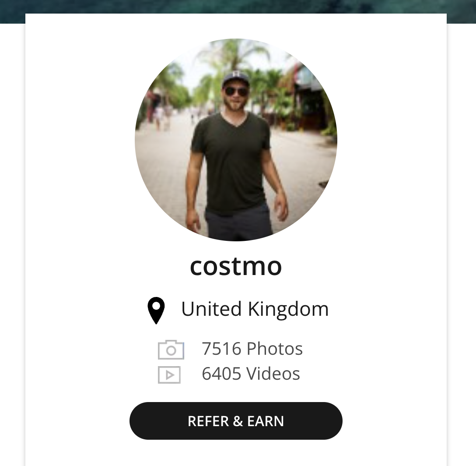The width and height of the screenshot is (476, 466).
Task: Click the video play icon beside Videos
Action: pyautogui.click(x=169, y=375)
